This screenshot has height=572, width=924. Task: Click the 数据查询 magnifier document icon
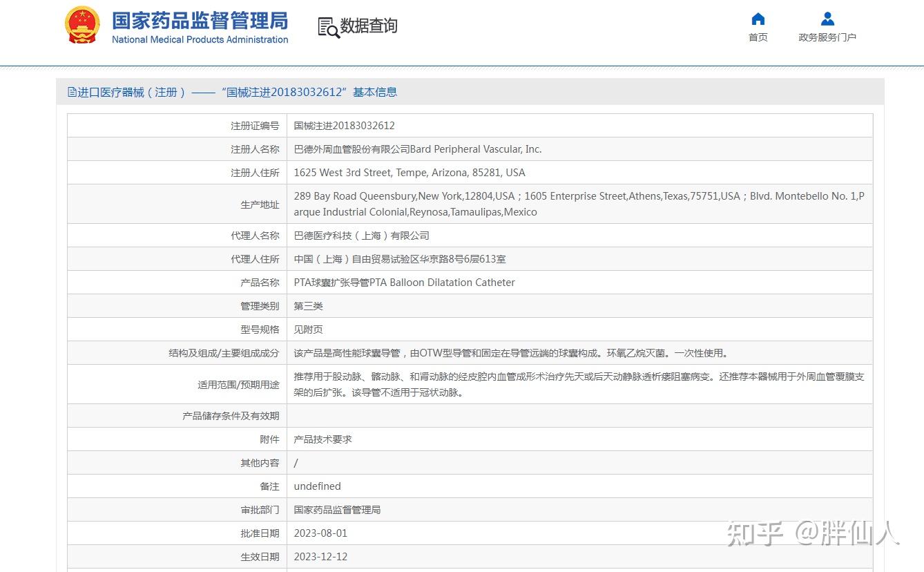pos(328,27)
